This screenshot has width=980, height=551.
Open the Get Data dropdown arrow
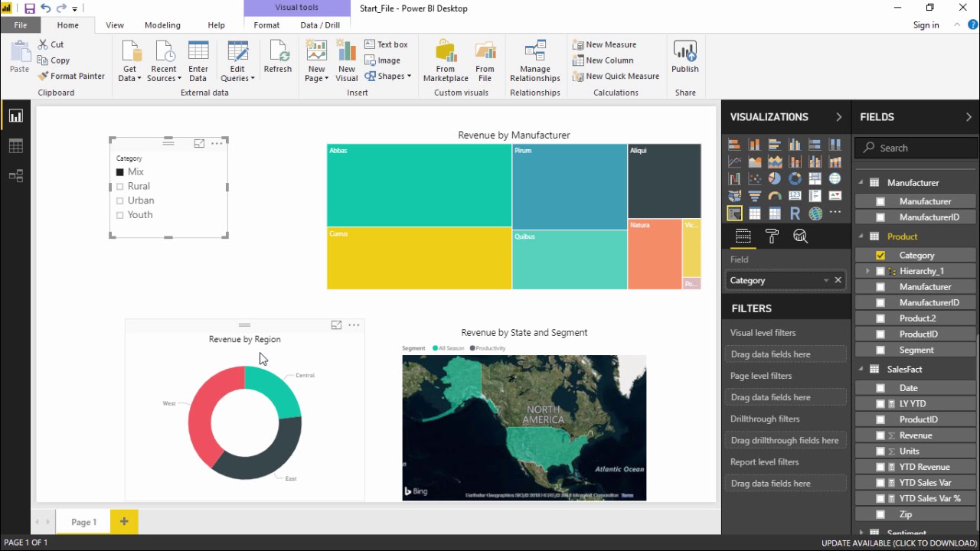139,79
